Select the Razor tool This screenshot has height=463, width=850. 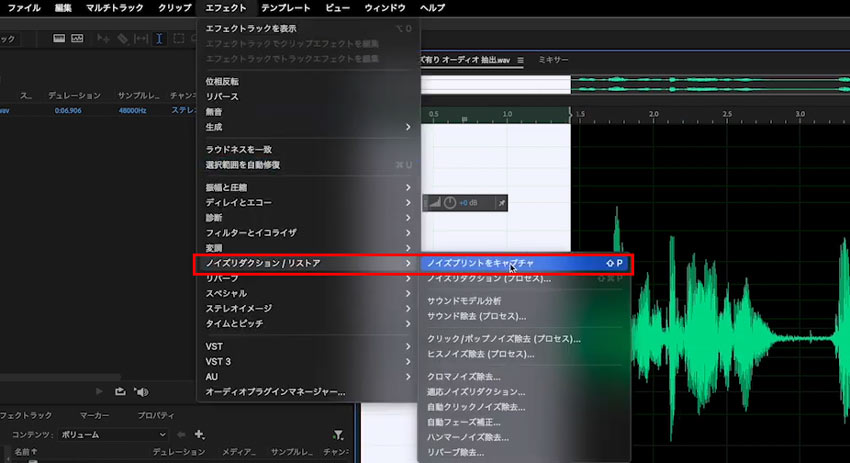click(123, 38)
